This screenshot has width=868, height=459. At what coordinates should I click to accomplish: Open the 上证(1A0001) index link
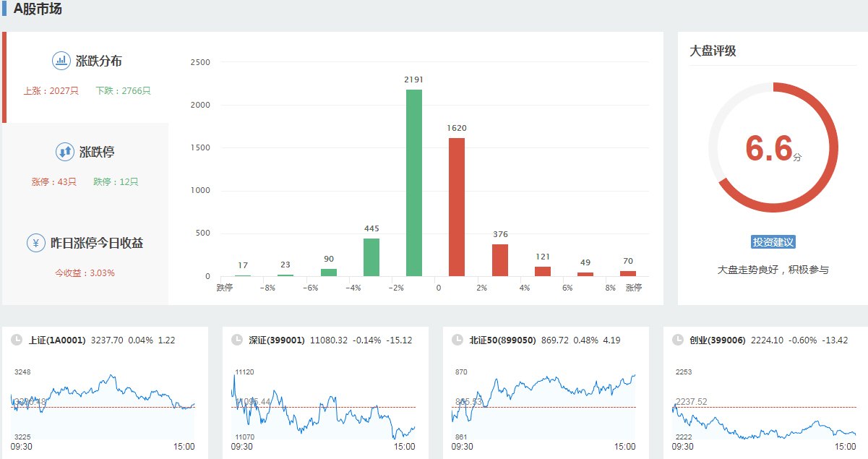tap(57, 340)
